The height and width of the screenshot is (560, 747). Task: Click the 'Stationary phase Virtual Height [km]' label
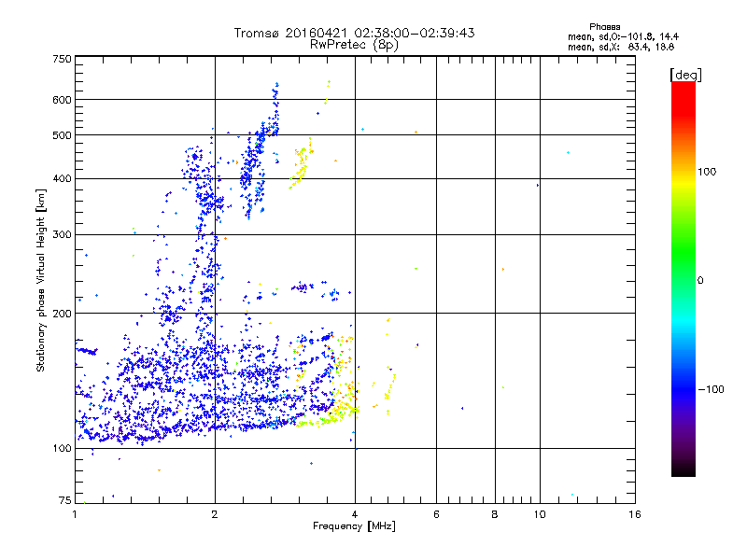click(x=41, y=281)
